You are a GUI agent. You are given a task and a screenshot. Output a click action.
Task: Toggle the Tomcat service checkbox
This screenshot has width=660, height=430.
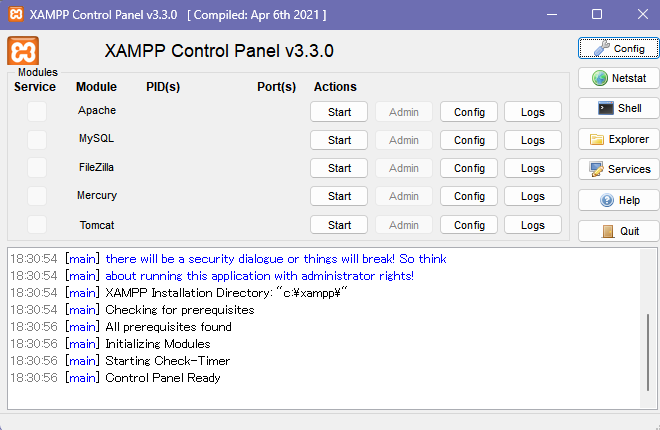[37, 225]
